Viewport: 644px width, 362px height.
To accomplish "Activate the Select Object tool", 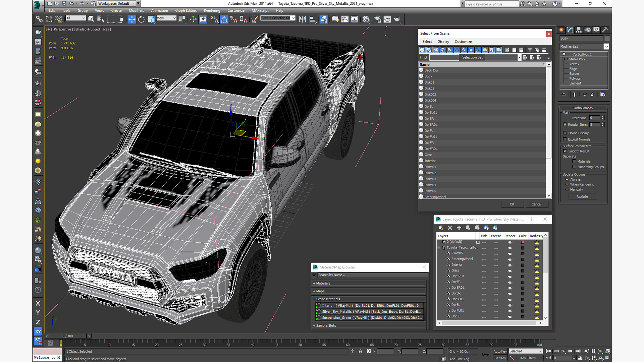I will pos(91,19).
